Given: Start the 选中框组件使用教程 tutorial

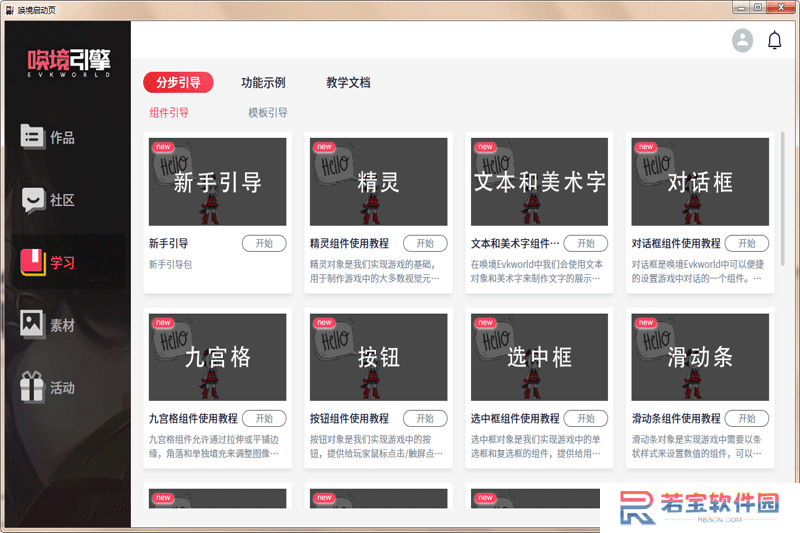Looking at the screenshot, I should pyautogui.click(x=586, y=418).
